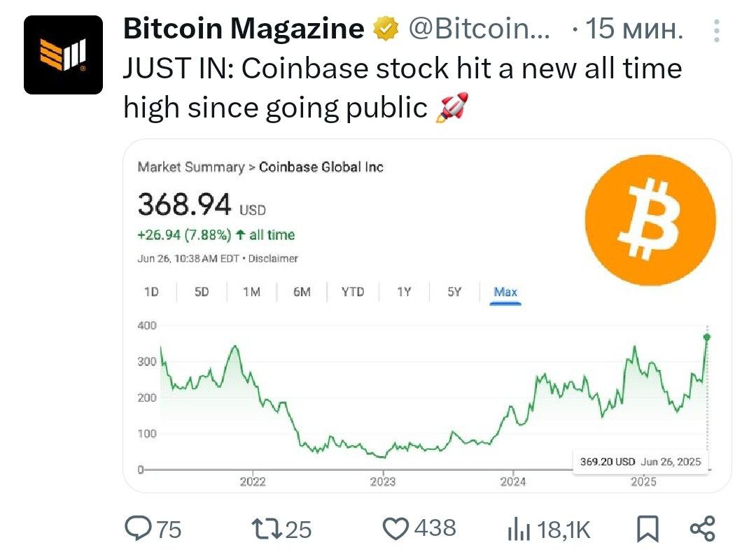The width and height of the screenshot is (756, 559).
Task: Repost this tweet via retweet icon
Action: [x=267, y=528]
